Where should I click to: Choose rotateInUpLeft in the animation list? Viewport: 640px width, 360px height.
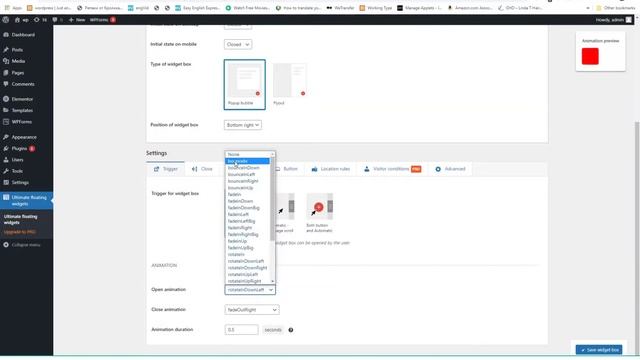point(247,274)
